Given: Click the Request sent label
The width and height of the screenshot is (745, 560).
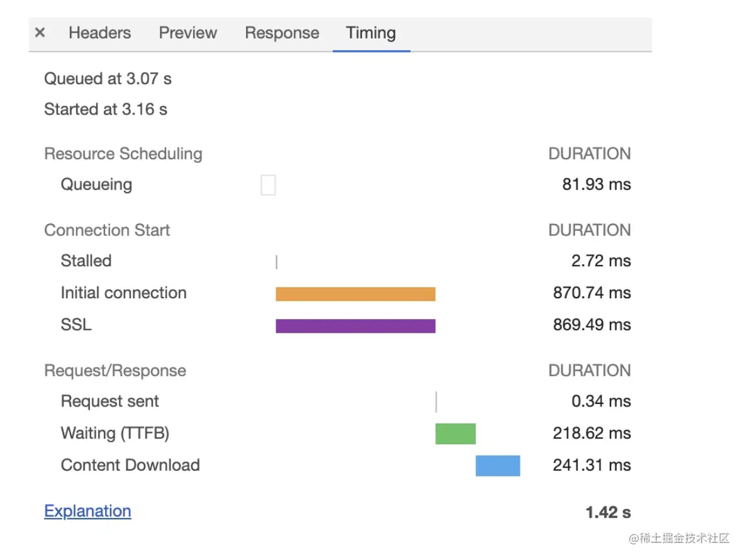Looking at the screenshot, I should pos(109,401).
